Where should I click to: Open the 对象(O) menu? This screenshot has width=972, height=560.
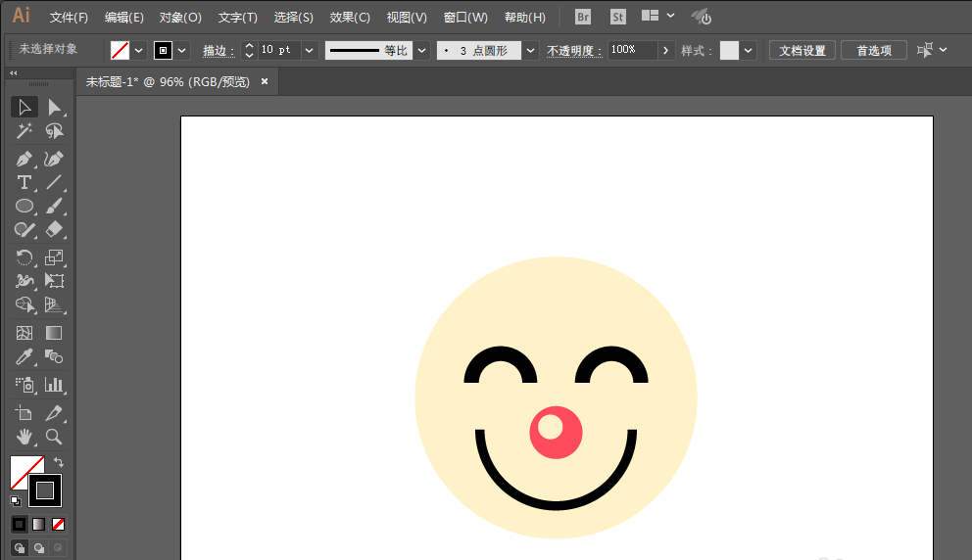(x=180, y=18)
